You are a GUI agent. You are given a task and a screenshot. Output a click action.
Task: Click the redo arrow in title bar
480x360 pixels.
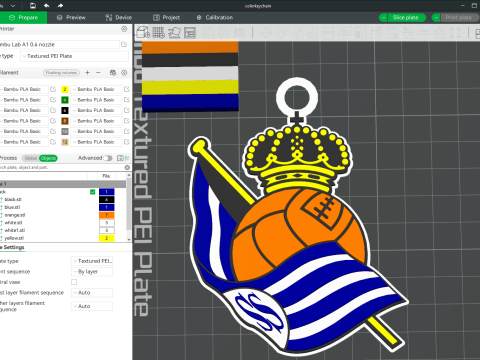(60, 6)
